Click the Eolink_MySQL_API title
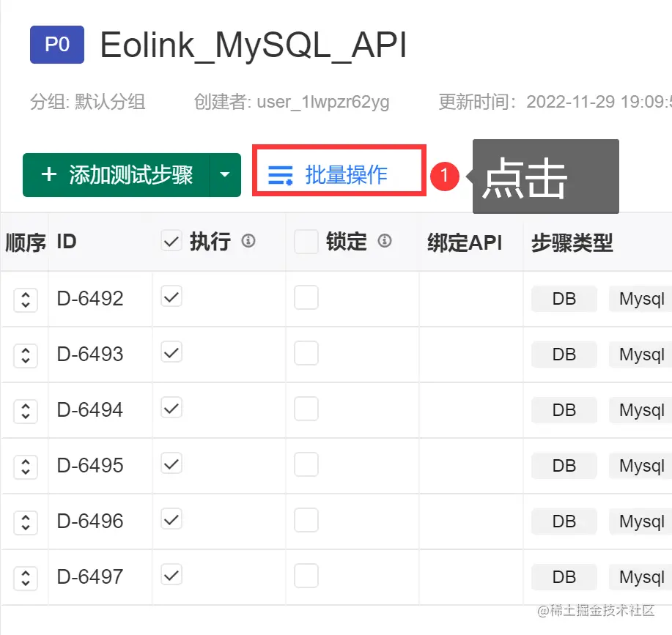 253,45
